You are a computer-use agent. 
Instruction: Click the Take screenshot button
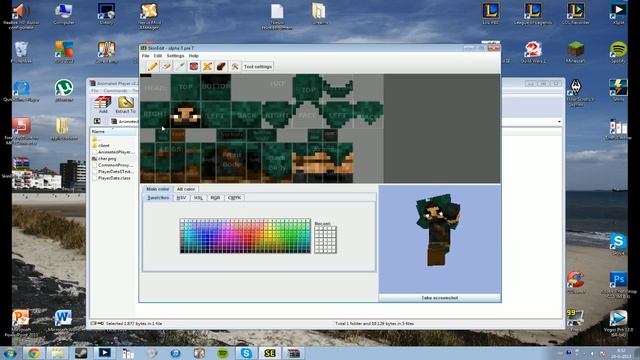(x=440, y=298)
